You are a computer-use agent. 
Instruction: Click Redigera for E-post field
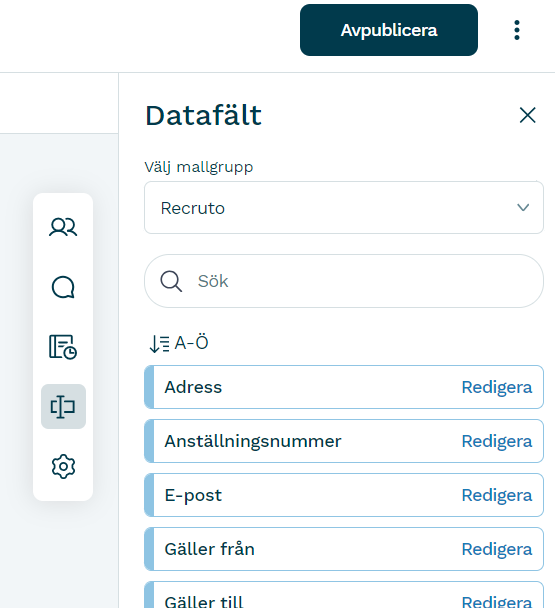496,495
